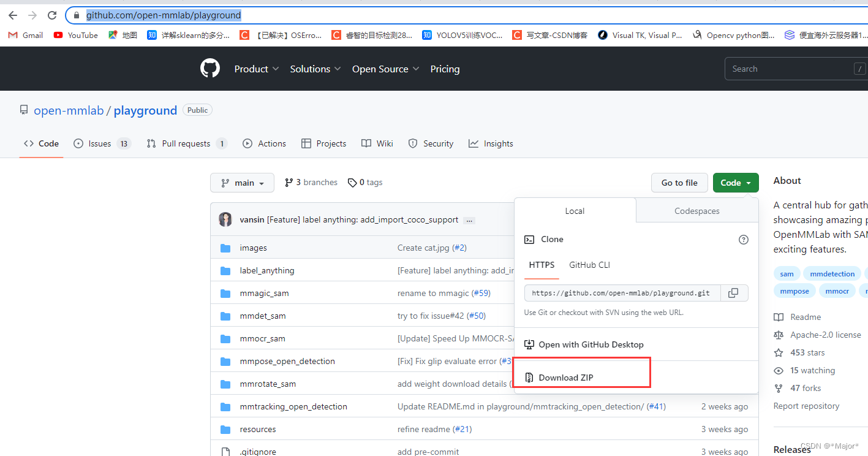Open the open-mmlab organization link
The image size is (868, 456).
(69, 110)
